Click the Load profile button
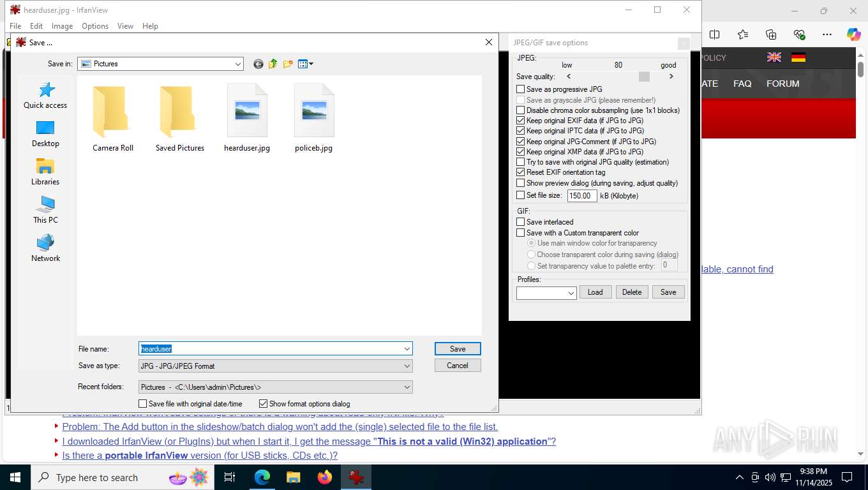This screenshot has height=490, width=868. coord(595,292)
